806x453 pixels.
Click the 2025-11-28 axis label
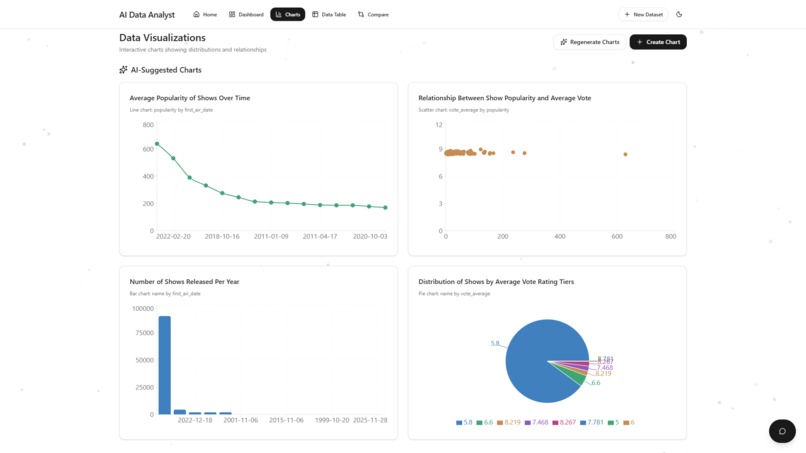(370, 420)
